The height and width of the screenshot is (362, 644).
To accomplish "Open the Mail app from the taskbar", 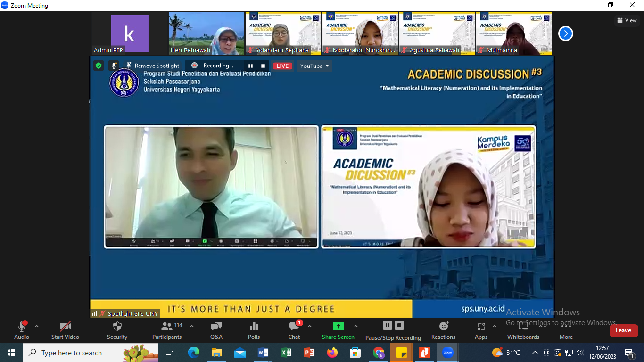I will coord(240,353).
